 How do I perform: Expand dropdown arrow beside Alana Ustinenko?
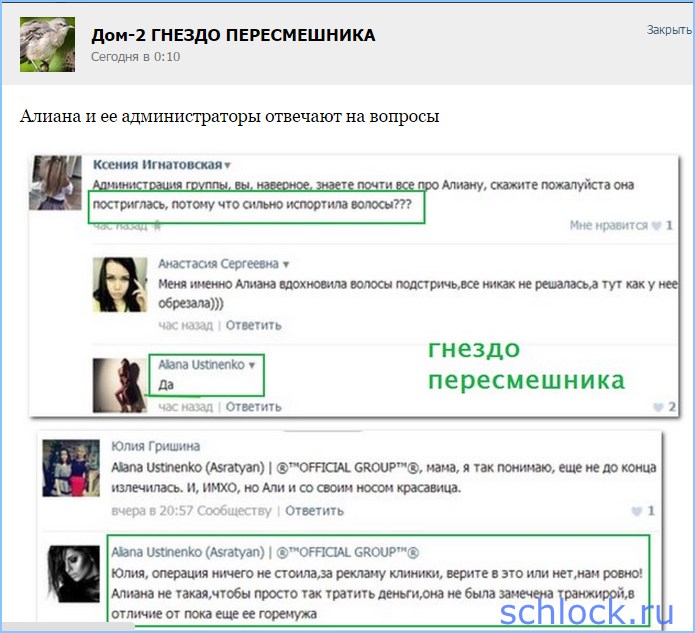pyautogui.click(x=252, y=365)
